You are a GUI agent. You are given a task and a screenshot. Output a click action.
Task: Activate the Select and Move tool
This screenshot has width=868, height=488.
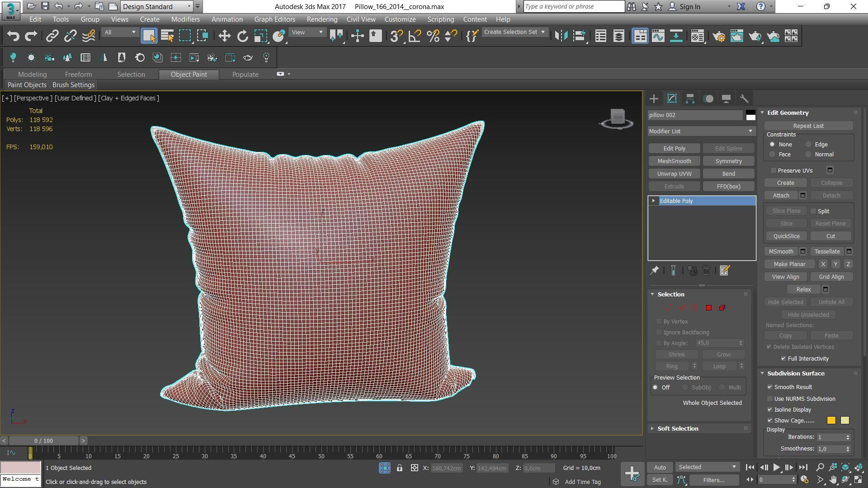coord(224,36)
